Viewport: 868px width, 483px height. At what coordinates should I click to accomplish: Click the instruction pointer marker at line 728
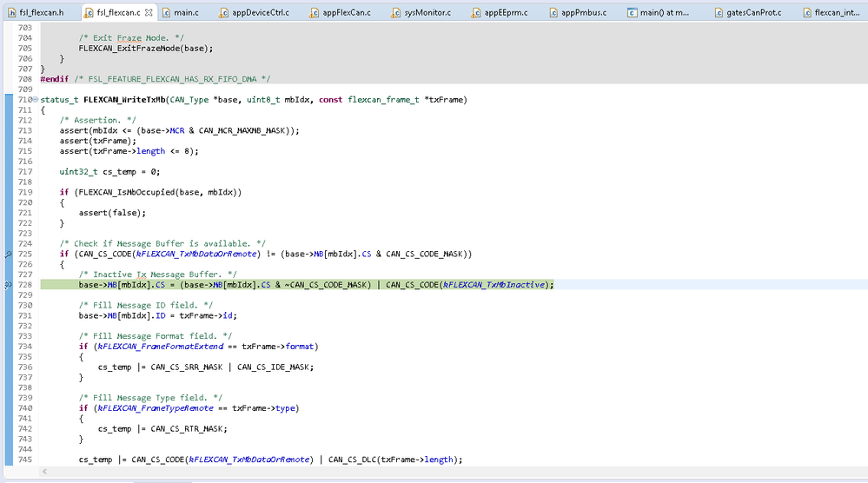[9, 285]
